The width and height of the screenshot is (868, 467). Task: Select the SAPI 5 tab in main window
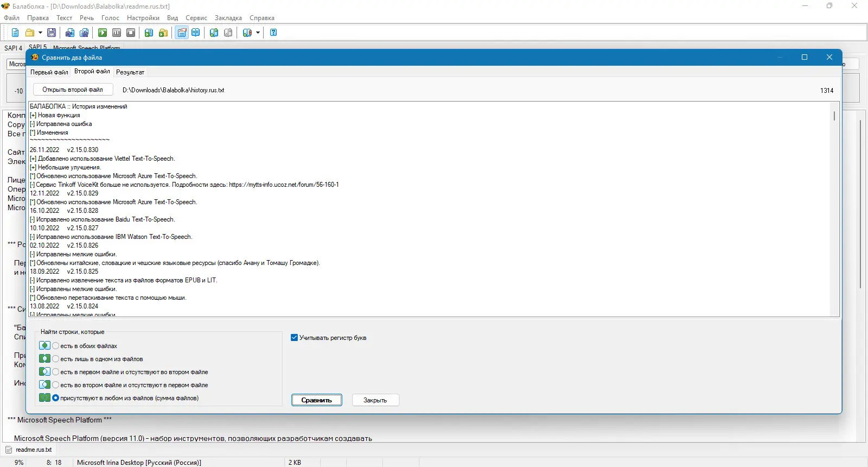click(x=37, y=47)
